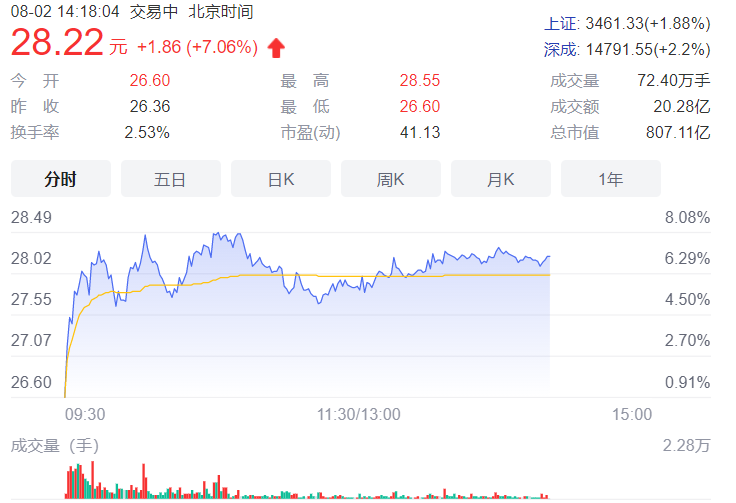Viewport: 736px width, 503px height.
Task: Show the 周K chart tab
Action: pos(391,179)
